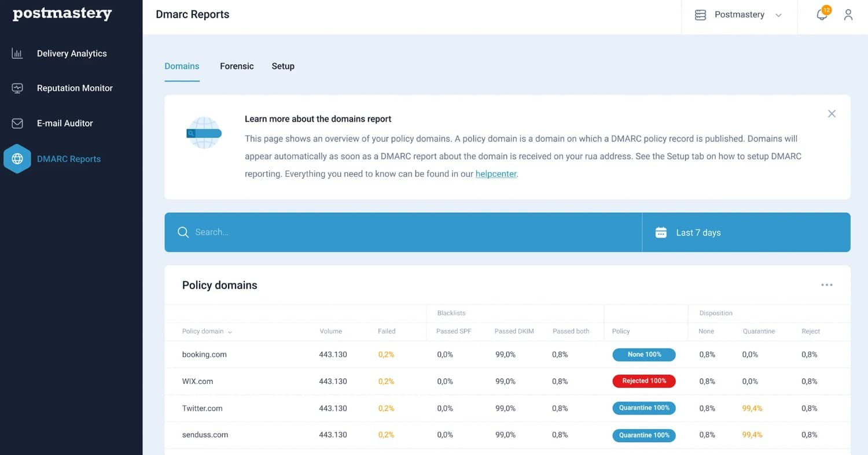Image resolution: width=868 pixels, height=455 pixels.
Task: Click the calendar icon for date range
Action: 661,232
